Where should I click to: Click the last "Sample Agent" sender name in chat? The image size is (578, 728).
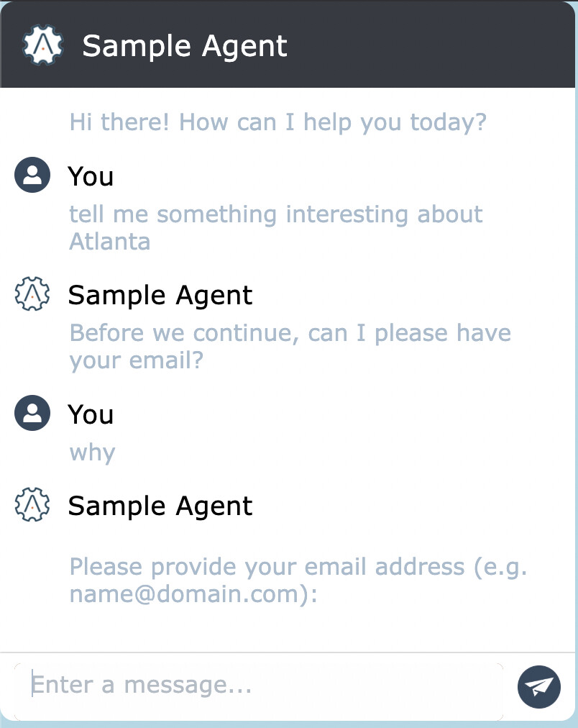click(x=160, y=506)
